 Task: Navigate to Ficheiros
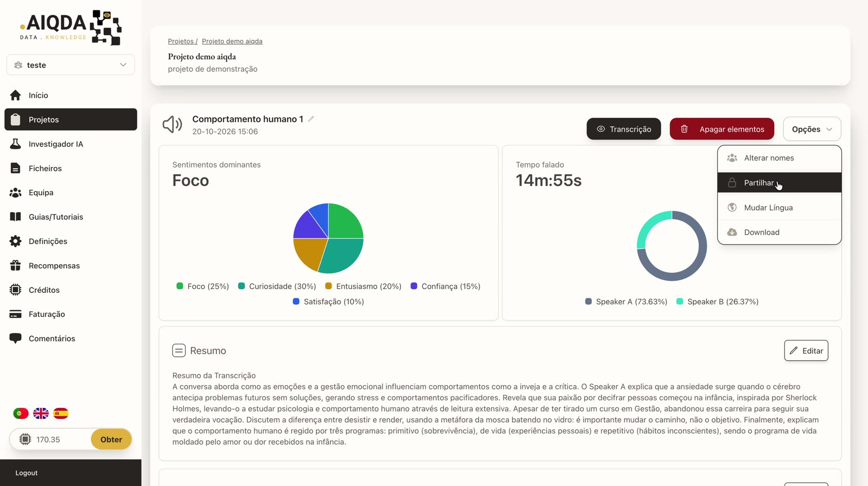click(71, 168)
